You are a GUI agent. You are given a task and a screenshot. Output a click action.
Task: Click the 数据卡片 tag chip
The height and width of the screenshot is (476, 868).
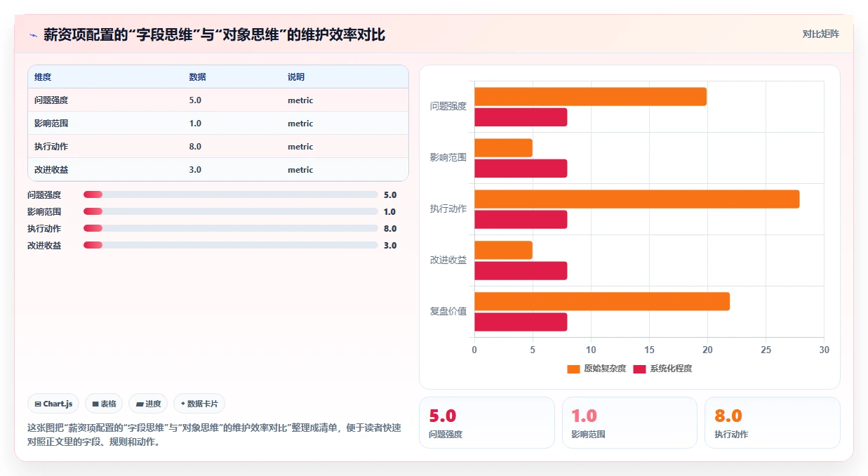(x=199, y=404)
